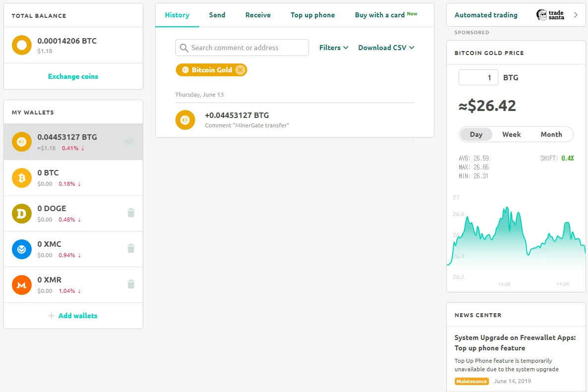Viewport: 588px width, 392px height.
Task: Delete the XMR wallet with trash icon
Action: click(x=131, y=284)
